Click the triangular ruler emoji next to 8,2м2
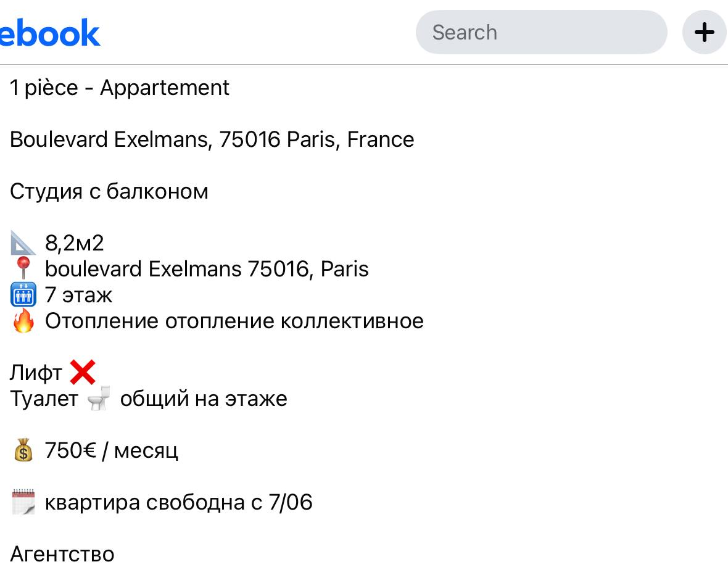728x575 pixels. coord(23,243)
